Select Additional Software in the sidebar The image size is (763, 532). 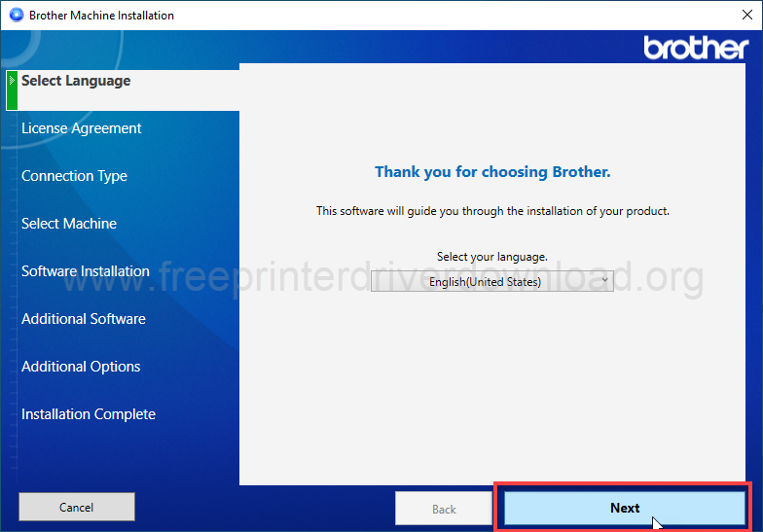(84, 319)
